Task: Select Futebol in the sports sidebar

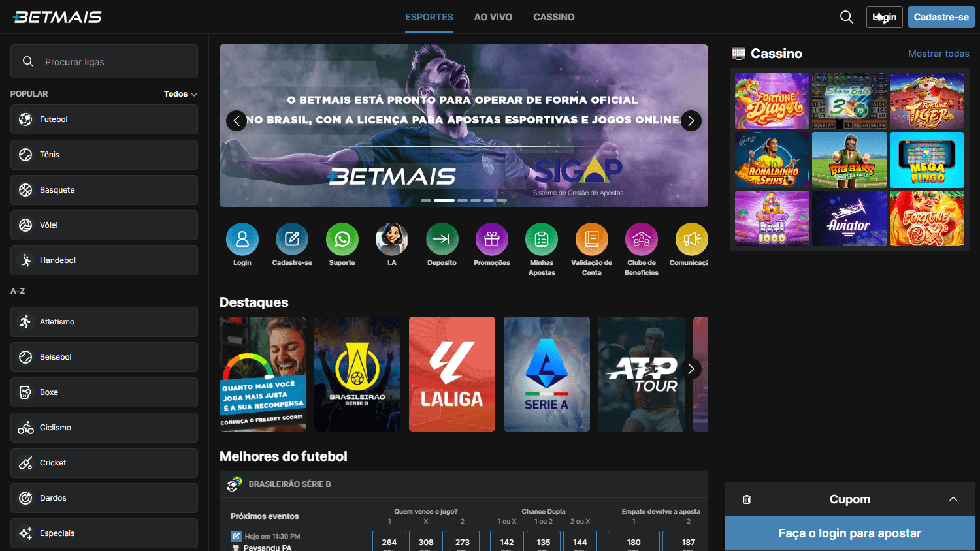Action: pos(104,119)
